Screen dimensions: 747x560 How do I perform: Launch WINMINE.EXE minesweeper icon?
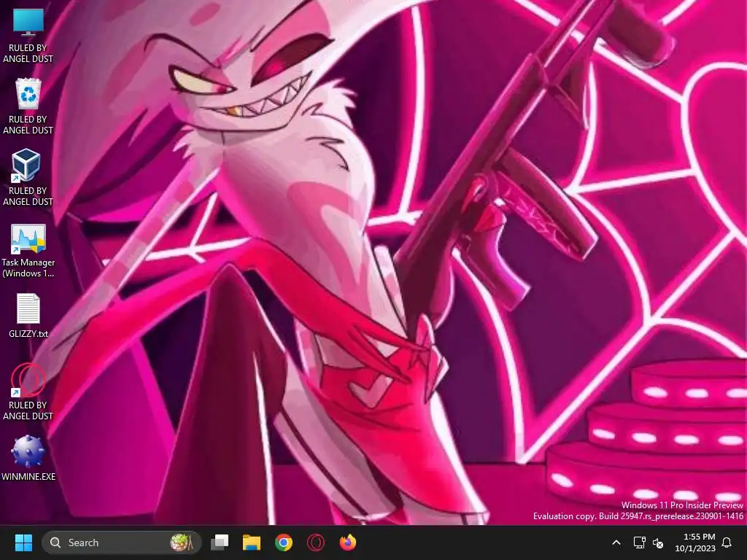point(28,451)
